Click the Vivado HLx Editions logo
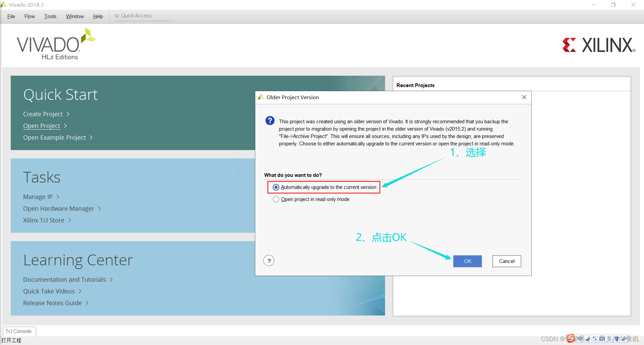The height and width of the screenshot is (345, 644). tap(56, 44)
